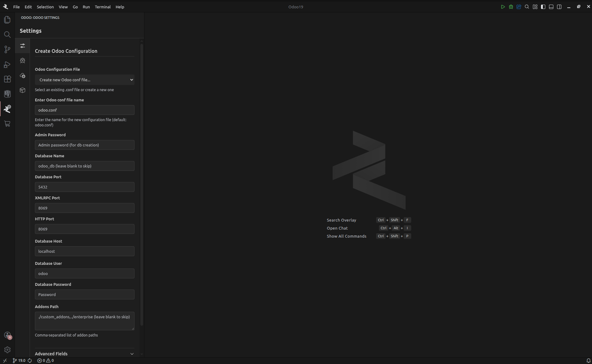The height and width of the screenshot is (364, 592).
Task: Select the configuration sliders settings tab
Action: click(23, 46)
